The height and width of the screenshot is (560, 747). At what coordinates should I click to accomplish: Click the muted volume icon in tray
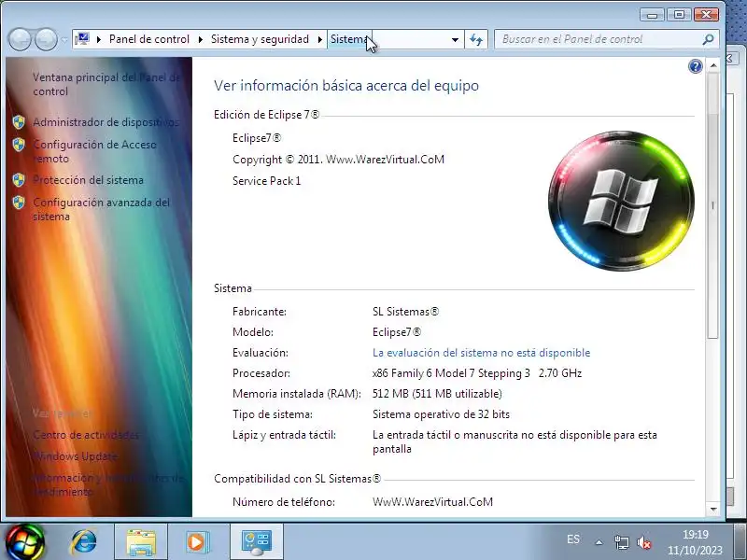click(644, 542)
